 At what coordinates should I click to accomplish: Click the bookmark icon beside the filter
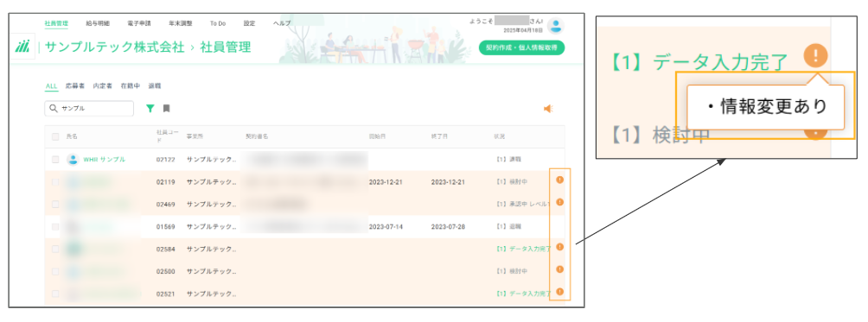click(166, 109)
